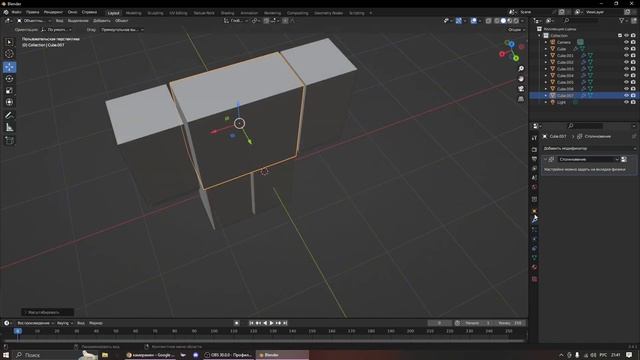
Task: Open the Keying dropdown in timeline
Action: 64,323
